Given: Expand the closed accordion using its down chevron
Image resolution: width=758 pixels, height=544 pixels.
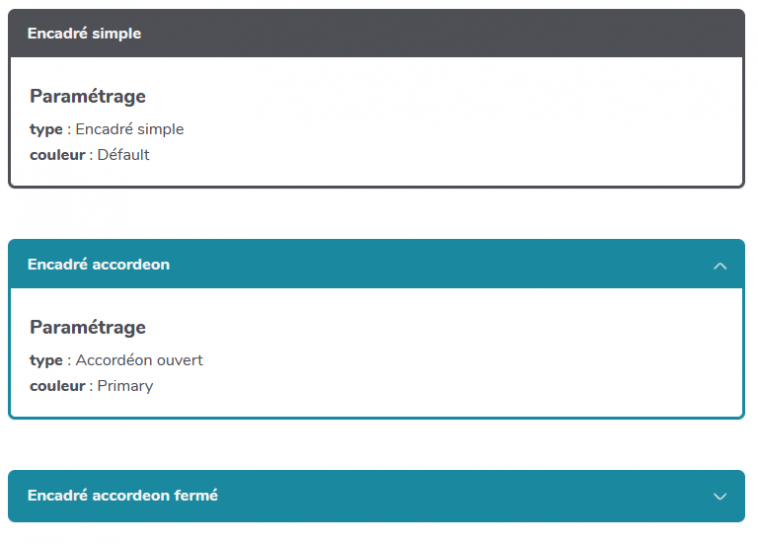Looking at the screenshot, I should (x=720, y=496).
